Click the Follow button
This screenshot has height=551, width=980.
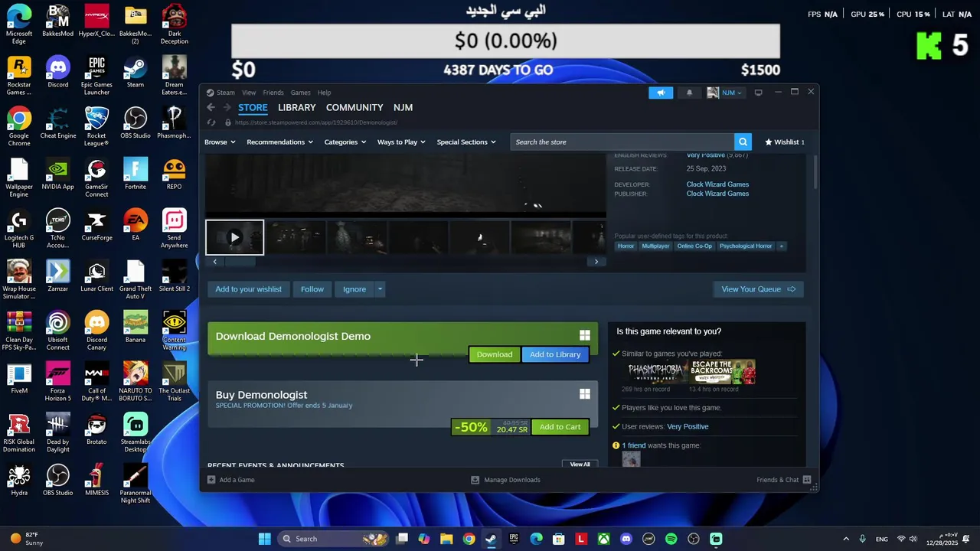coord(312,289)
